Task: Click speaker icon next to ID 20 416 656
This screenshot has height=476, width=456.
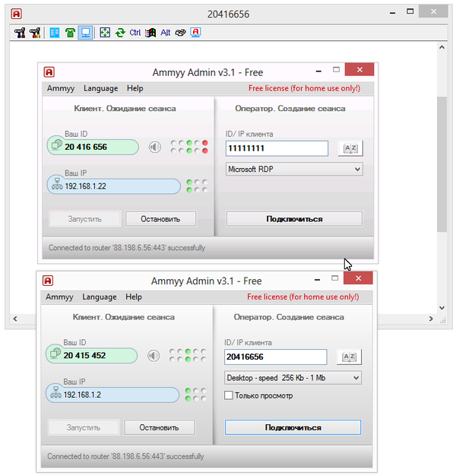Action: [x=155, y=148]
